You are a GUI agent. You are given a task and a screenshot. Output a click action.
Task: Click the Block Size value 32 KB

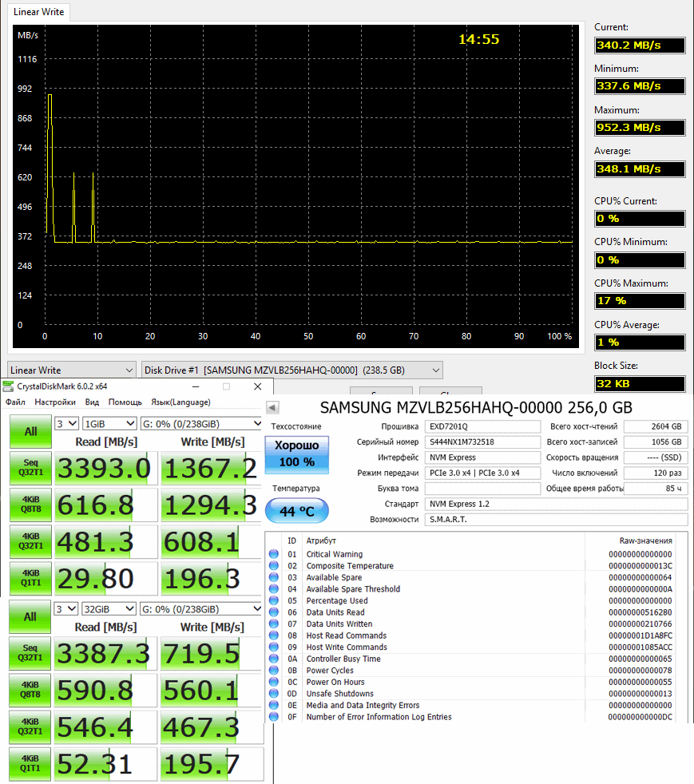(640, 383)
